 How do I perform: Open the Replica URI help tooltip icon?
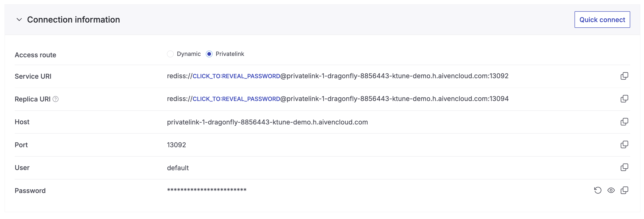click(55, 99)
